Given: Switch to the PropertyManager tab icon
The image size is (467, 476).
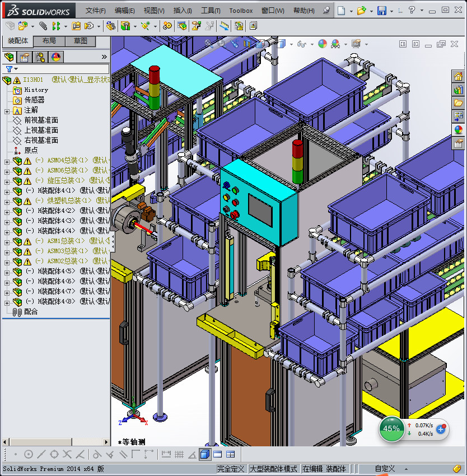Looking at the screenshot, I should click(25, 57).
